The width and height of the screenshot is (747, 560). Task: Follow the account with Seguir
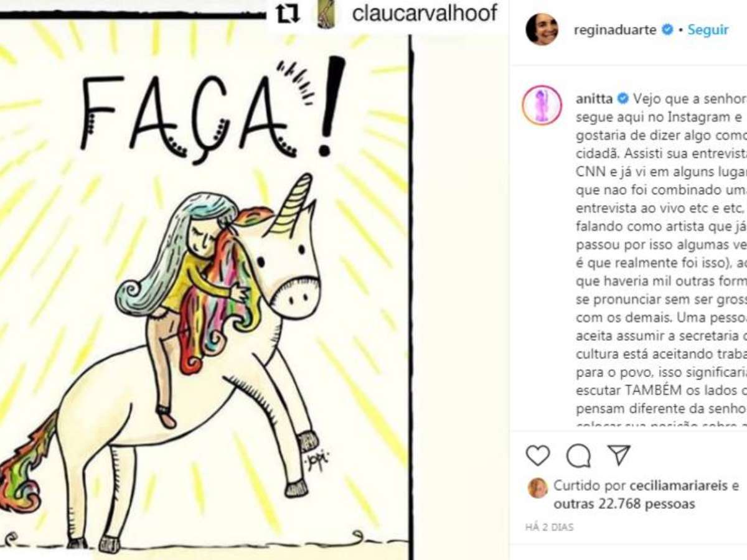pos(708,29)
